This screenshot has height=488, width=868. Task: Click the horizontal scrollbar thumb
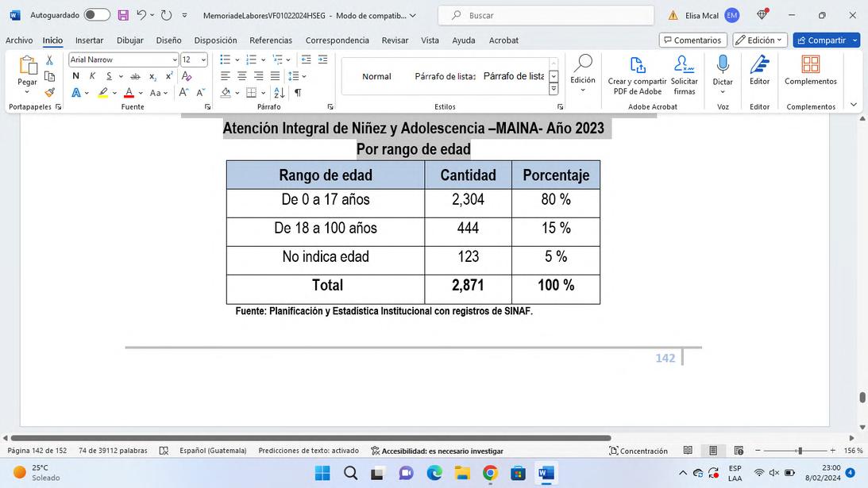311,438
